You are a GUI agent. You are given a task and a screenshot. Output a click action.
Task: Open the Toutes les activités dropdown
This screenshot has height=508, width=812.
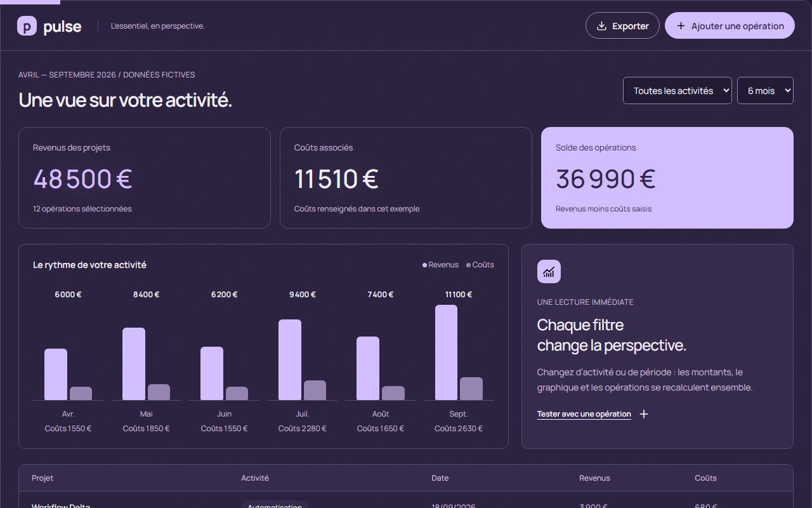tap(678, 91)
